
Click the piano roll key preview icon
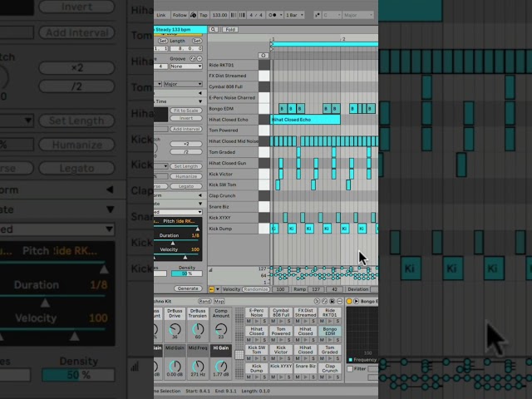(x=264, y=56)
